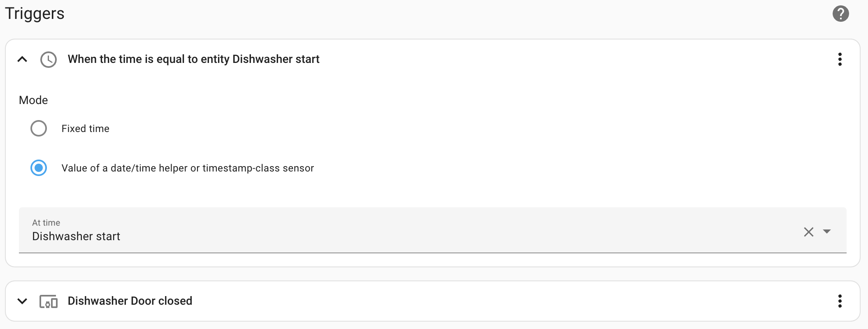Open the At time dropdown arrow
The image size is (868, 329).
tap(827, 232)
